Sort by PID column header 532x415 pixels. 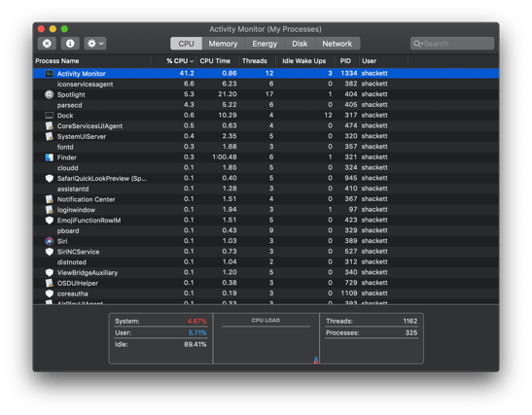coord(346,61)
